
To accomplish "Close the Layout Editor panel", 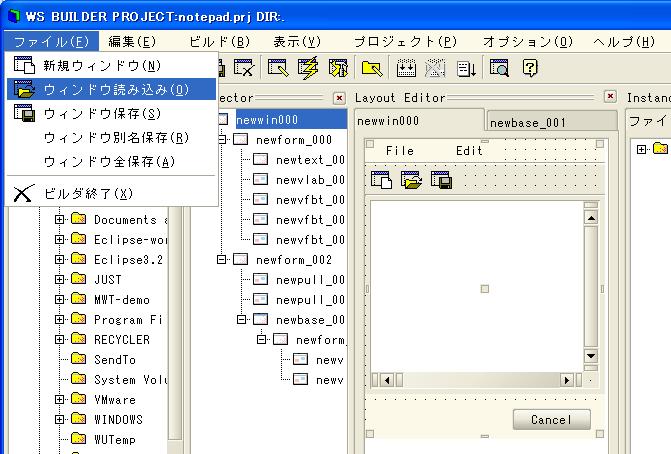I will [610, 96].
